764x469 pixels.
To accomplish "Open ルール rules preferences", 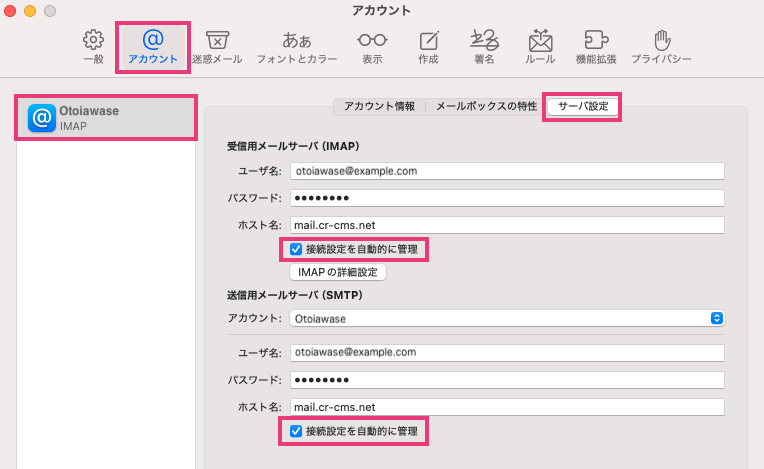I will (540, 47).
